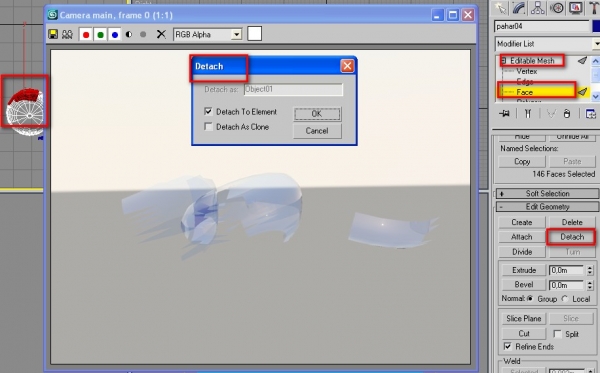Open the Utilities hammer tab
This screenshot has height=373, width=600.
[x=593, y=8]
